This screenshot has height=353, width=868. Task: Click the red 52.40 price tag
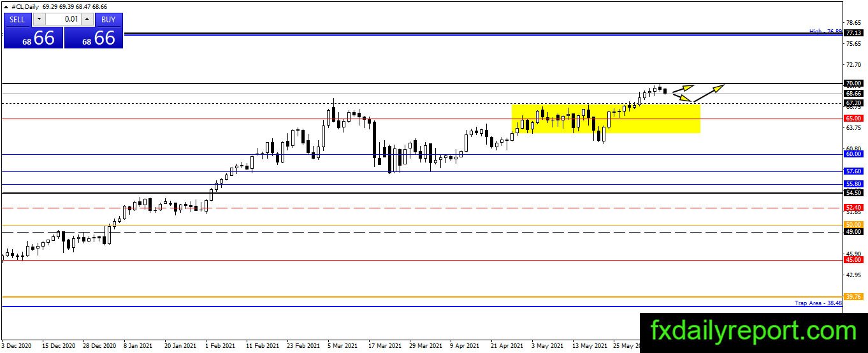pyautogui.click(x=853, y=208)
